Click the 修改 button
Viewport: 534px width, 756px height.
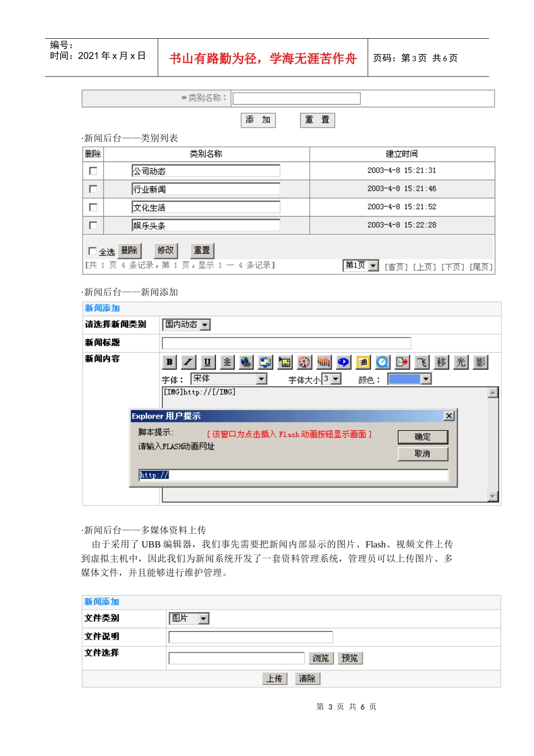pyautogui.click(x=166, y=250)
